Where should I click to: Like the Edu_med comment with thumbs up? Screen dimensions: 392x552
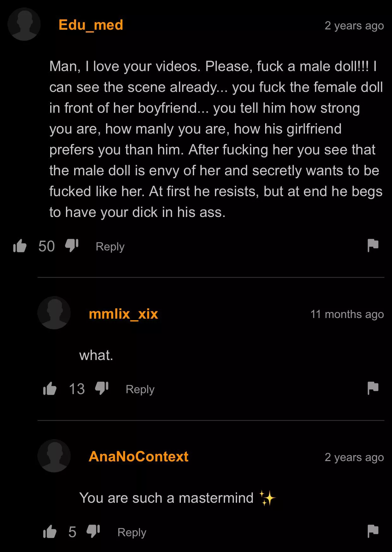click(x=20, y=246)
